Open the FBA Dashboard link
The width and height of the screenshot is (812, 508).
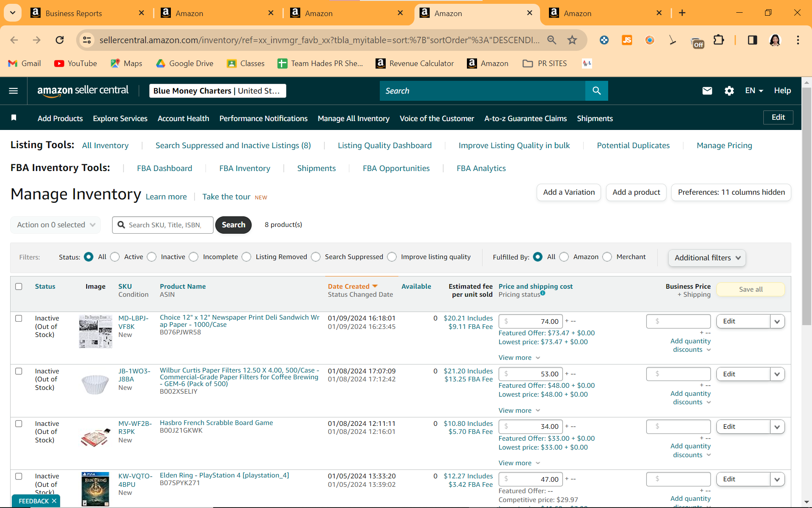165,168
